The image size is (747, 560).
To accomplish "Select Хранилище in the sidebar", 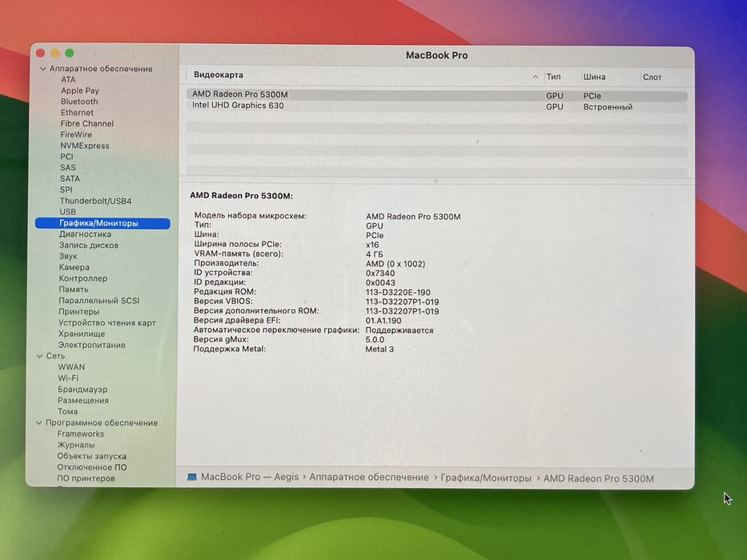I will pos(82,334).
